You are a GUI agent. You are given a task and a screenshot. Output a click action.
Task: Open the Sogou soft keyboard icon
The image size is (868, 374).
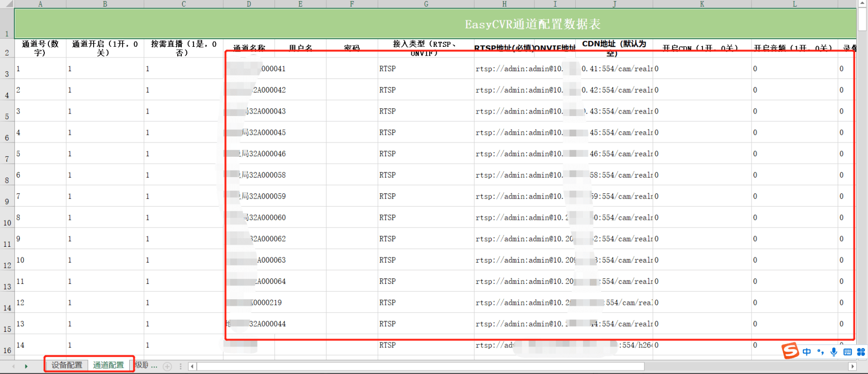pos(848,352)
